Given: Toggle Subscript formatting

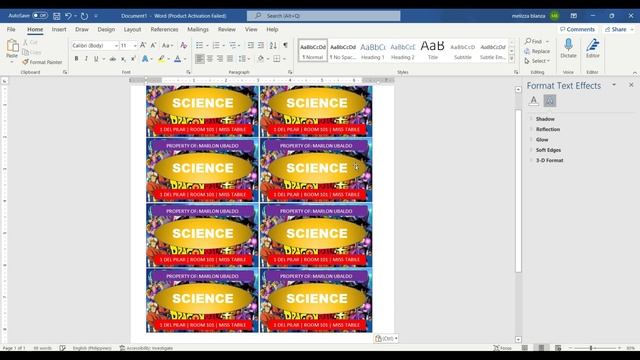Looking at the screenshot, I should point(123,59).
